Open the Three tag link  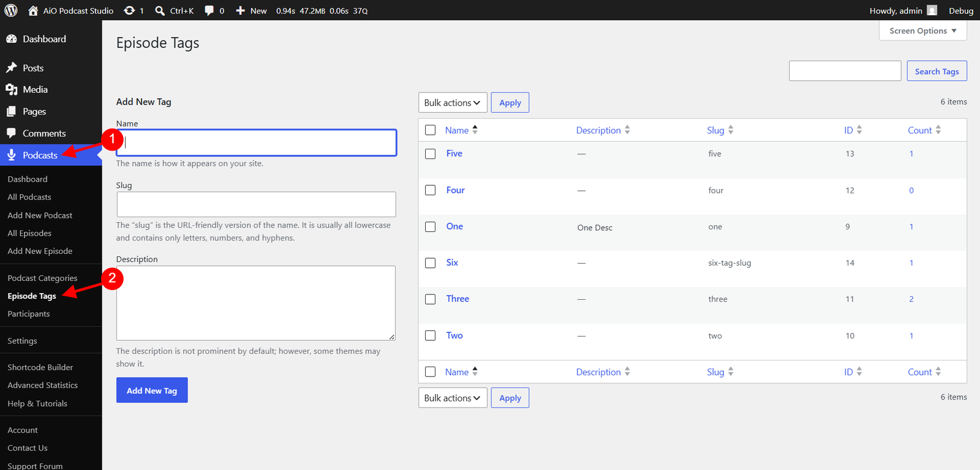(x=458, y=299)
